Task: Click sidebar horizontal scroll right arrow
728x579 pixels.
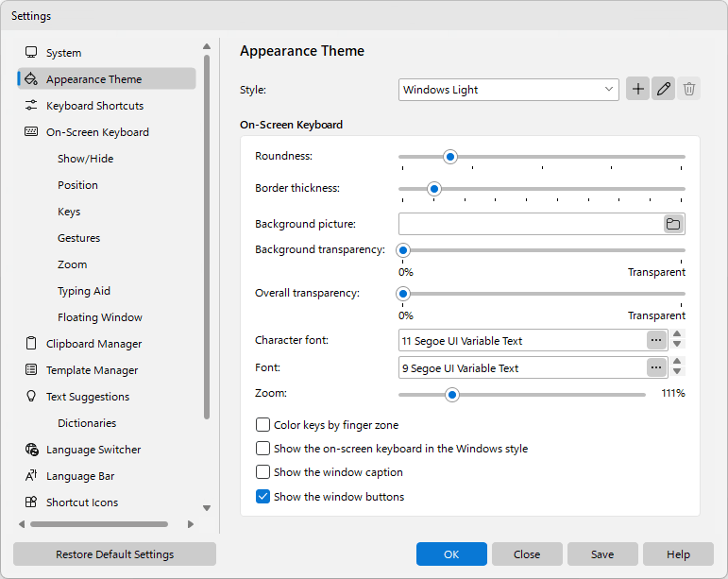Action: coord(191,524)
